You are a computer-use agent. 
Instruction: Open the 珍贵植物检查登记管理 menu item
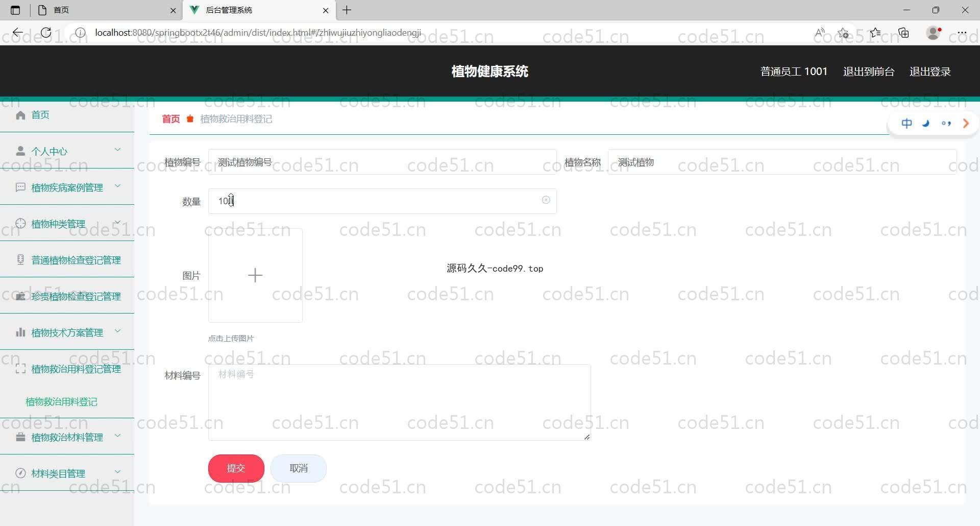click(67, 296)
